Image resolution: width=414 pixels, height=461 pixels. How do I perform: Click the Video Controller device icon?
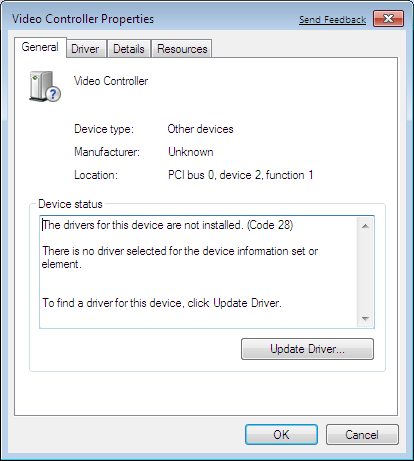coord(45,86)
